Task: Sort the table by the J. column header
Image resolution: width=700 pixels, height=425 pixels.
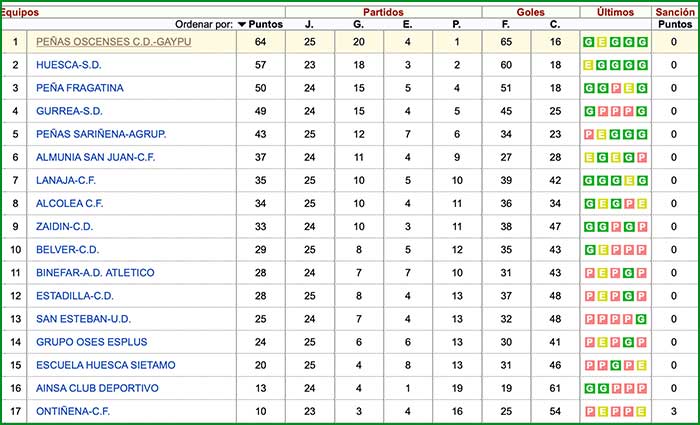Action: click(309, 24)
